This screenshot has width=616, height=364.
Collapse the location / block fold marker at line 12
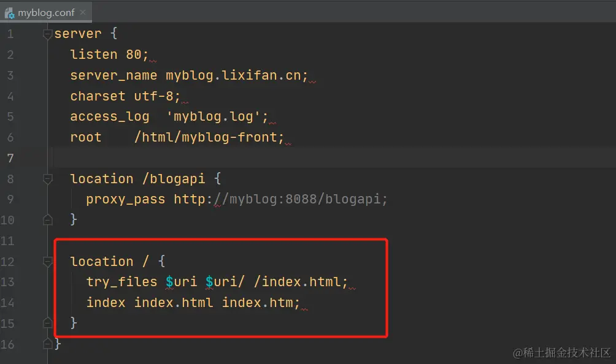[47, 262]
